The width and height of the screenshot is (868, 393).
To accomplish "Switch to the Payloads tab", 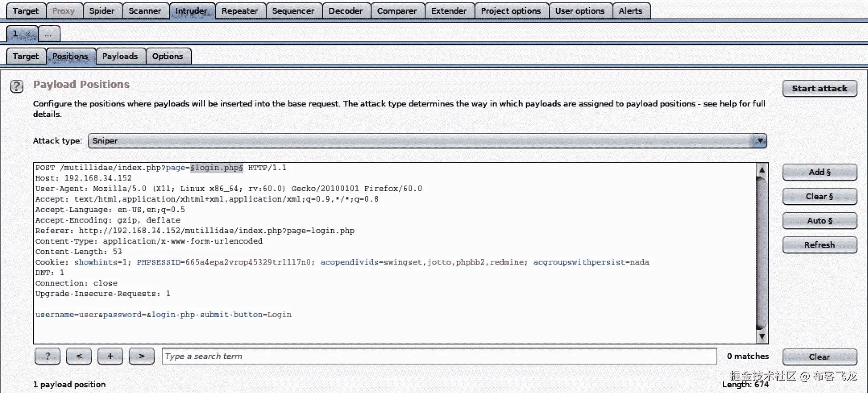I will point(120,56).
